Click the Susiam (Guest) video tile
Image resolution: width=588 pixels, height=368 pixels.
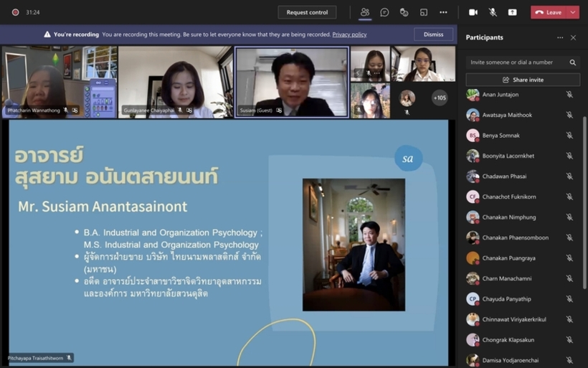292,82
